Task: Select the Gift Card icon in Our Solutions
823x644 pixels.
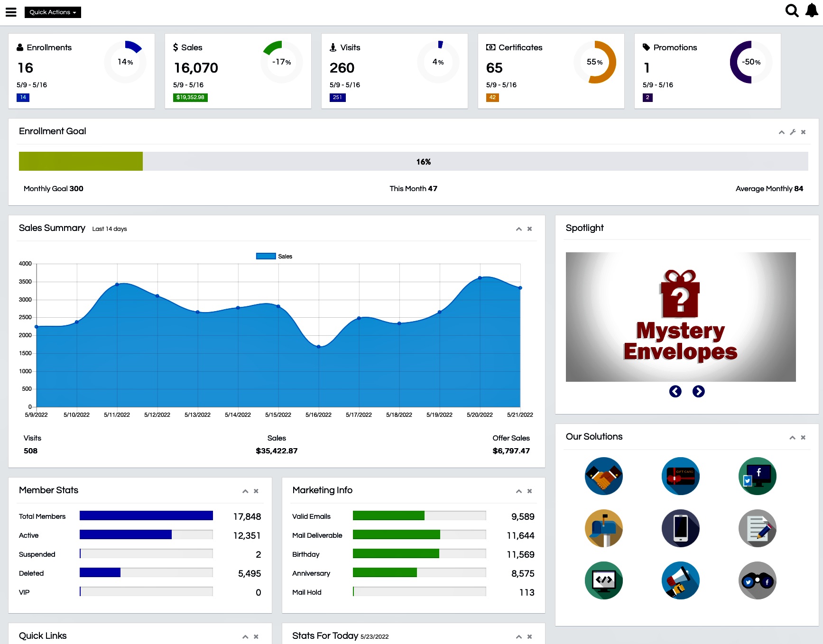Action: (x=681, y=476)
